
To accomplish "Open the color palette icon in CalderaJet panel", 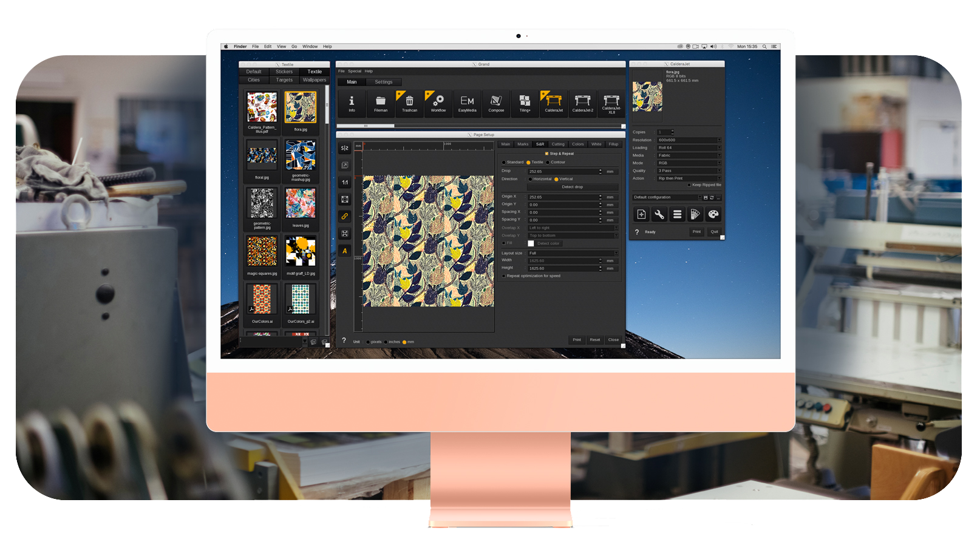I will click(713, 214).
